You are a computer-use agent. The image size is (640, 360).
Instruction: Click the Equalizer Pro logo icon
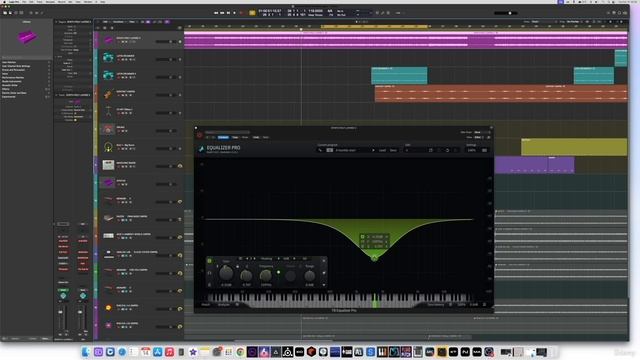[x=201, y=149]
